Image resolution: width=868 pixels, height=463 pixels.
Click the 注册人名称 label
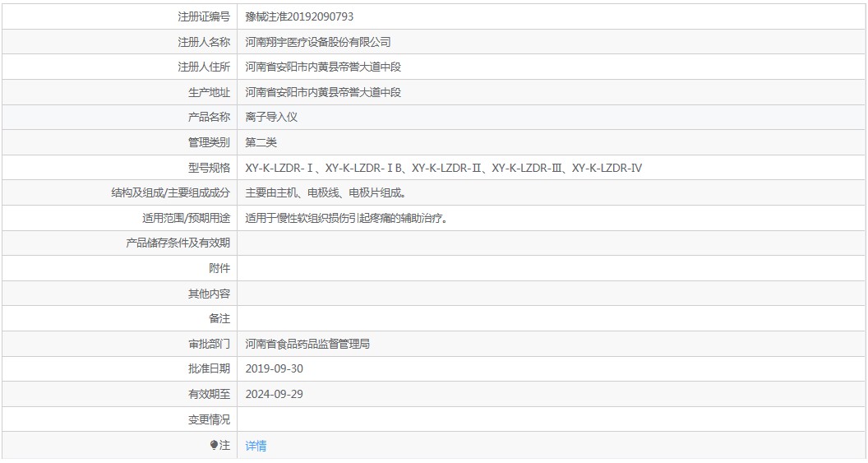[x=204, y=42]
